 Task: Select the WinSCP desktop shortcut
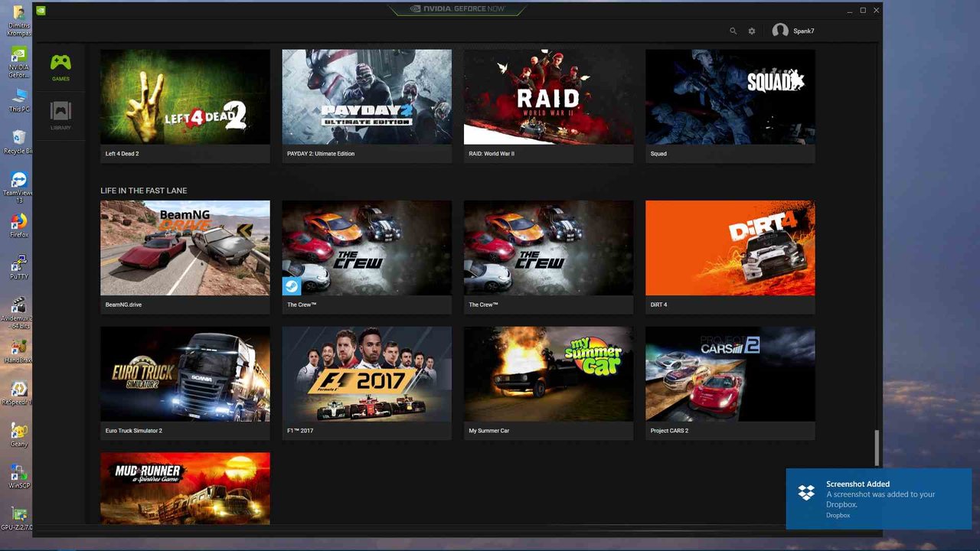[x=19, y=477]
